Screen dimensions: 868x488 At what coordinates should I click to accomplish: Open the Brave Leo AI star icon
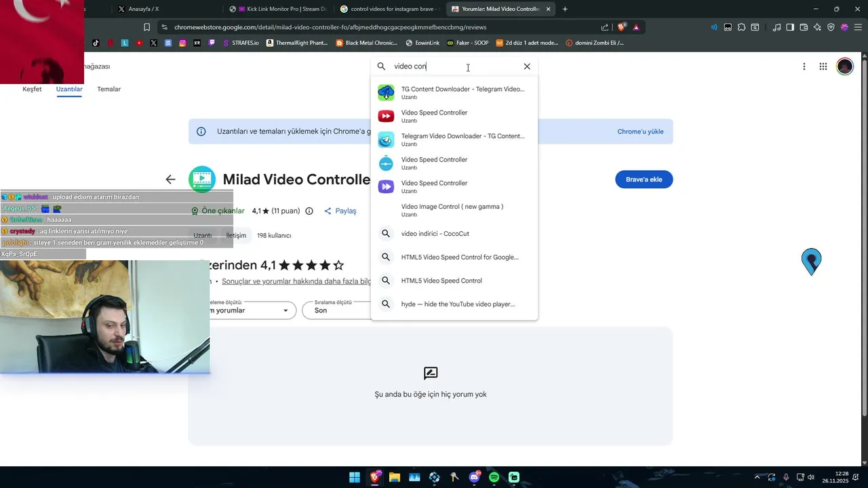(x=817, y=27)
